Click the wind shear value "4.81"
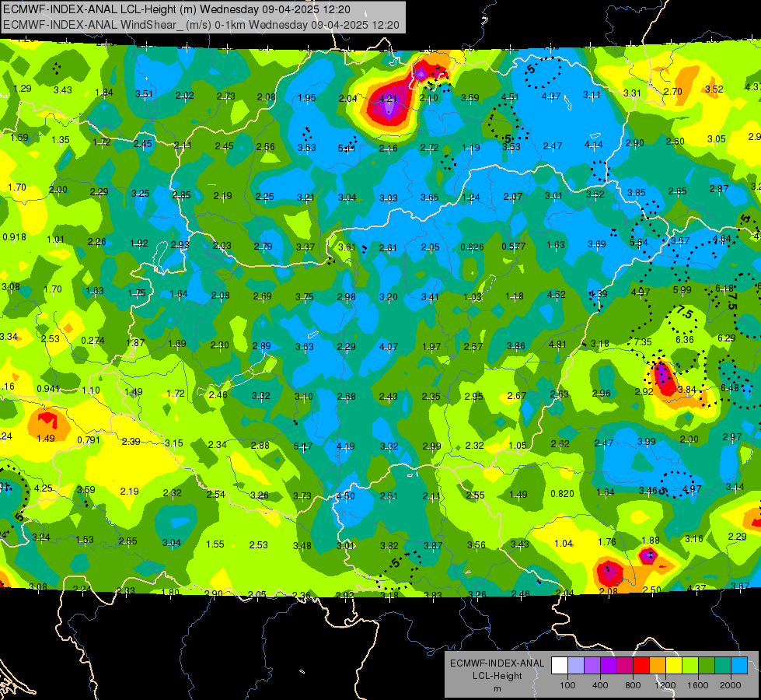761x700 pixels. (x=557, y=345)
